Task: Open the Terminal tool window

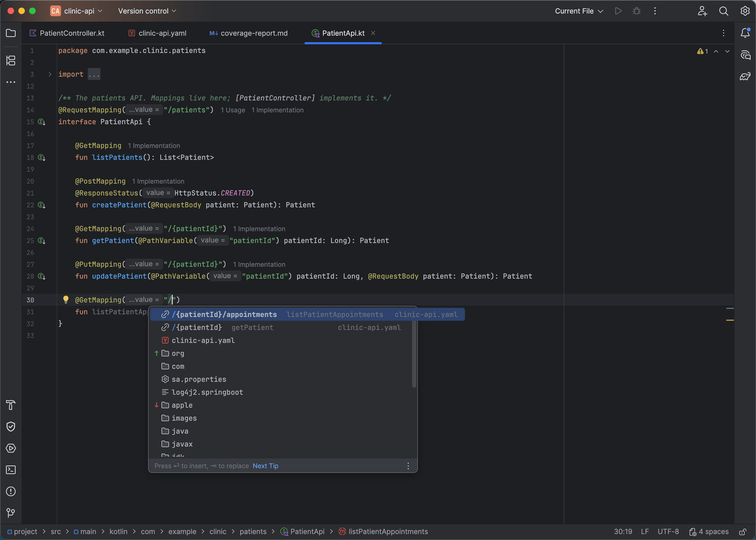Action: [x=11, y=470]
